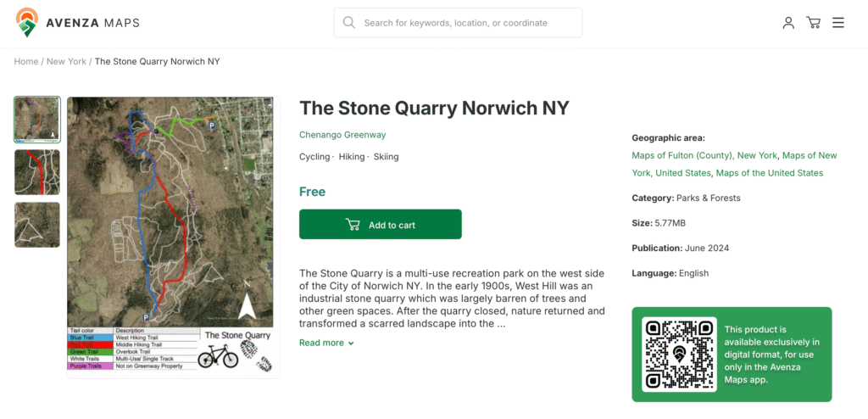Select the third map thumbnail
868x419 pixels.
37,225
